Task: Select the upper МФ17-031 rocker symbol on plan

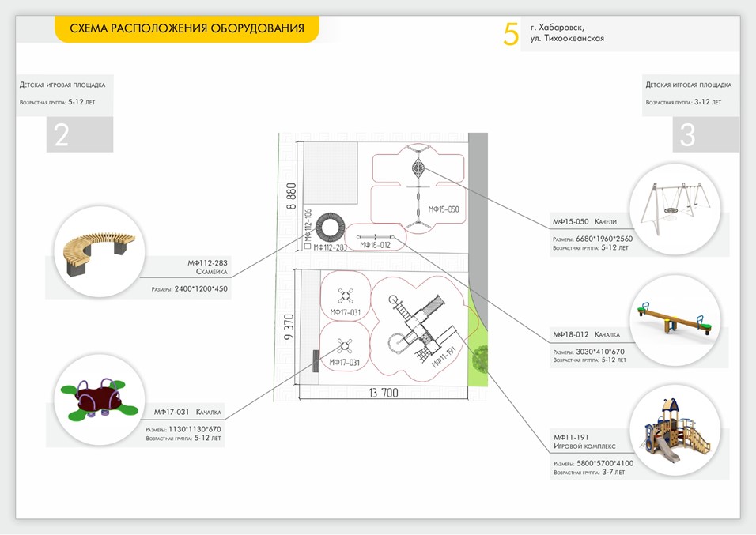Action: click(345, 296)
